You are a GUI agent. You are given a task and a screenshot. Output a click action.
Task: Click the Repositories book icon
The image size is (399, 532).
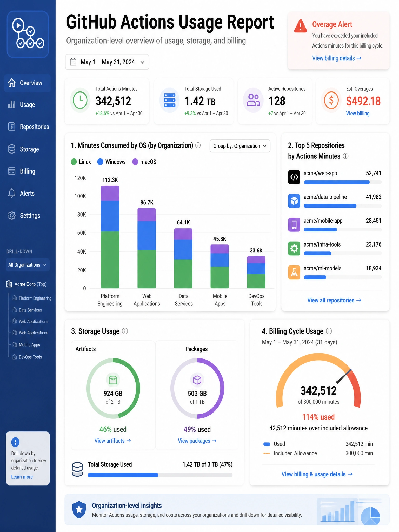pos(12,127)
